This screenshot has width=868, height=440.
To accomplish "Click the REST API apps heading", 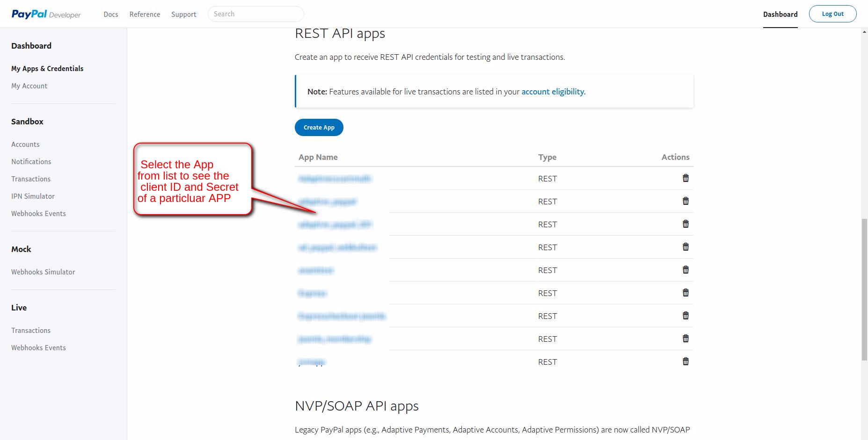I will point(340,33).
